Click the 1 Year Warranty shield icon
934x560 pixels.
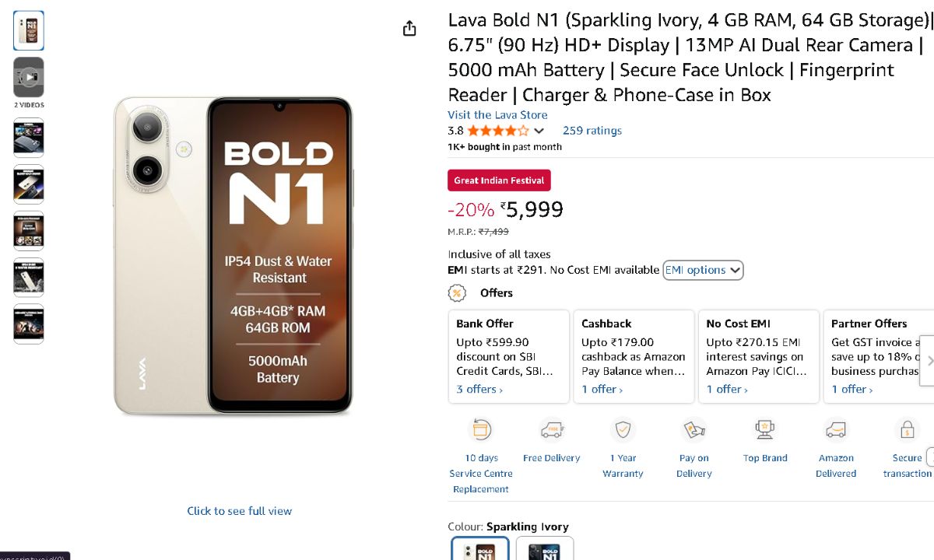623,429
